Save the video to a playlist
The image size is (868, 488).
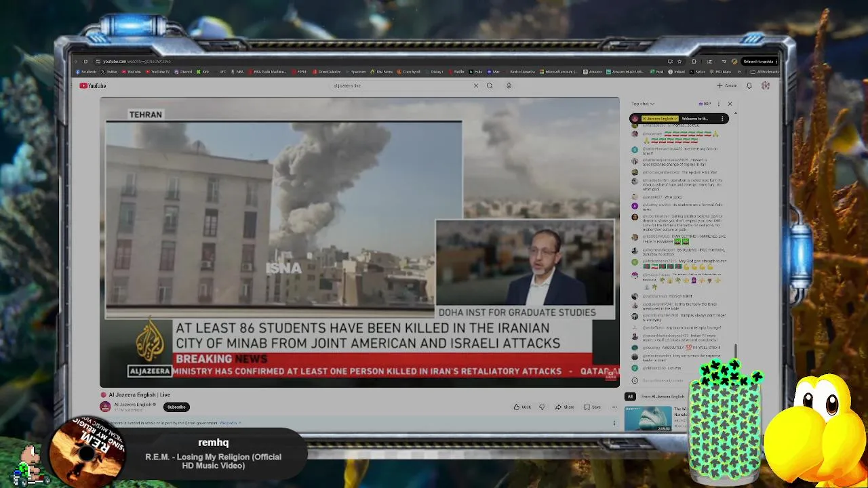(592, 407)
